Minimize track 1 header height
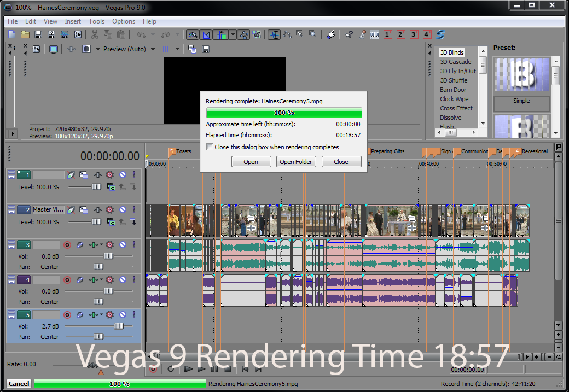 coord(11,175)
